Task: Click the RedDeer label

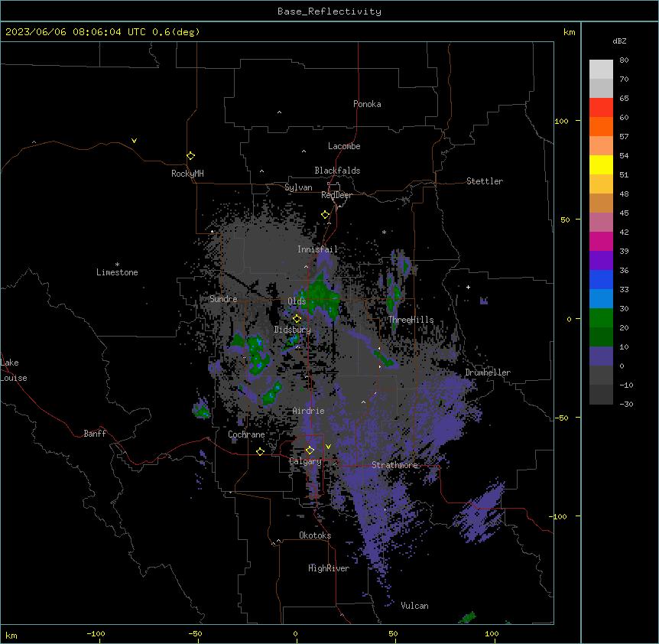Action: [x=336, y=195]
